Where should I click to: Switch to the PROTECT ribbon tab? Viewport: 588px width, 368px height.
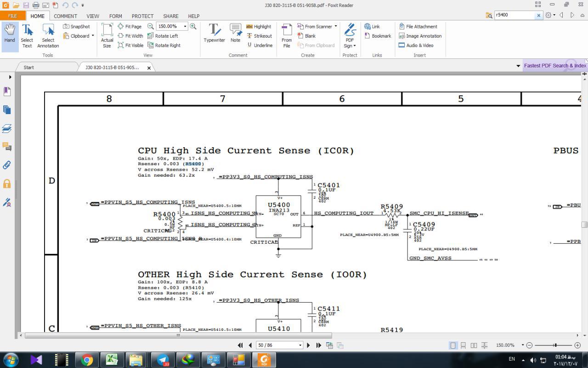(142, 16)
